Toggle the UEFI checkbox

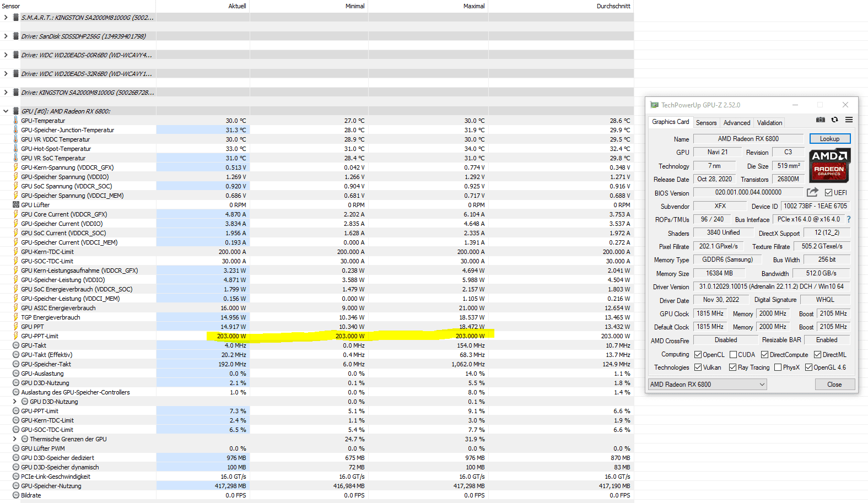tap(828, 193)
